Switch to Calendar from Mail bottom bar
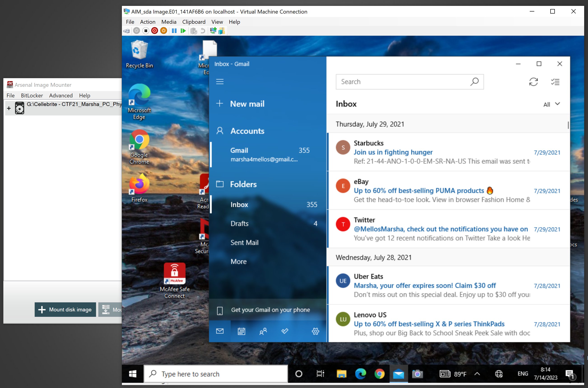 pos(241,331)
